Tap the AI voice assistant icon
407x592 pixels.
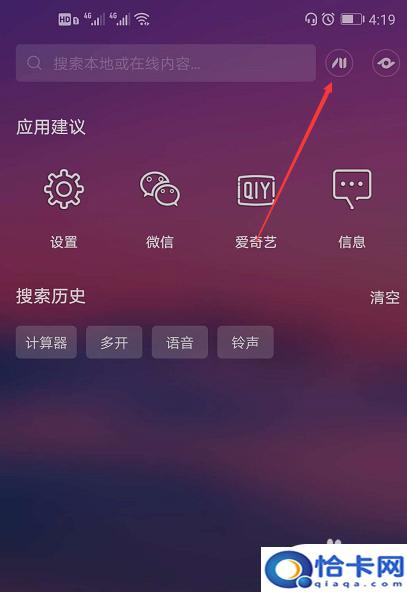[x=339, y=63]
